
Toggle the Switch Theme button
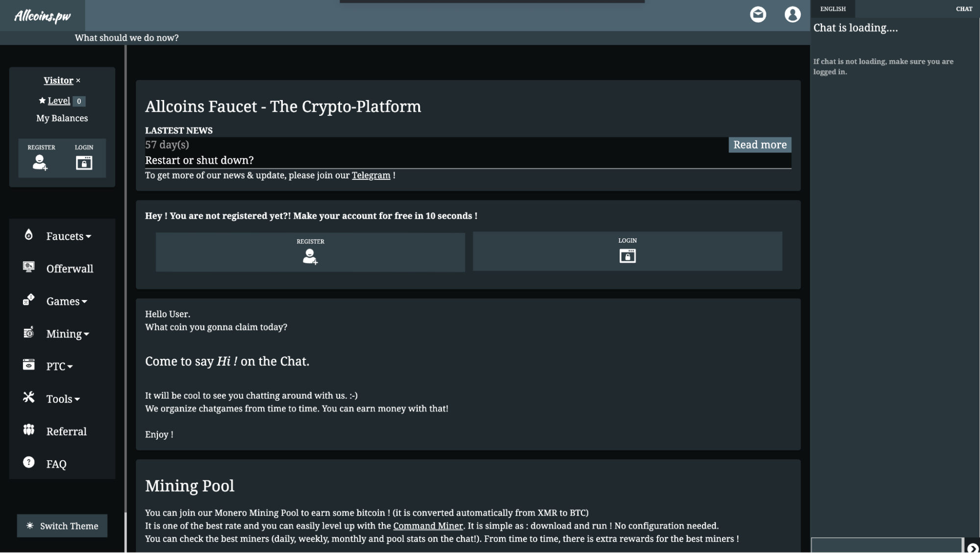click(x=62, y=526)
